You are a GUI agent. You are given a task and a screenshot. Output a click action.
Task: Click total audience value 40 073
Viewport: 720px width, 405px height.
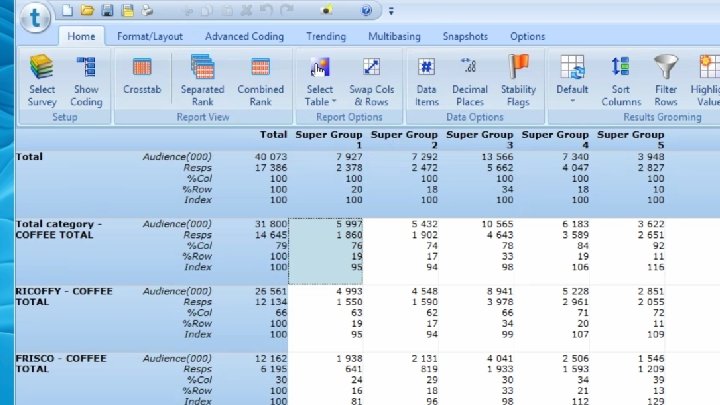click(270, 157)
